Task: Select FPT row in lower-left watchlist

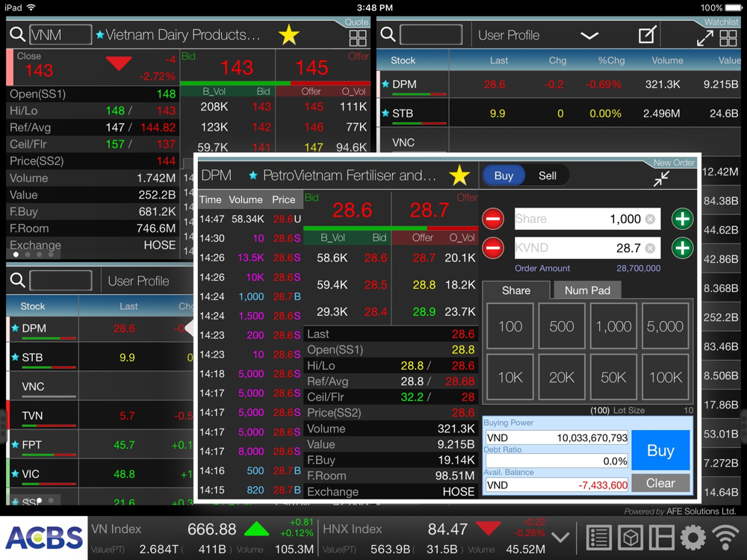Action: (x=100, y=445)
